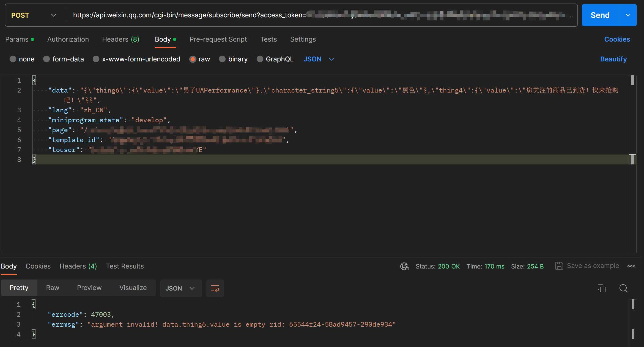
Task: Open the three-dot response options menu
Action: [631, 266]
